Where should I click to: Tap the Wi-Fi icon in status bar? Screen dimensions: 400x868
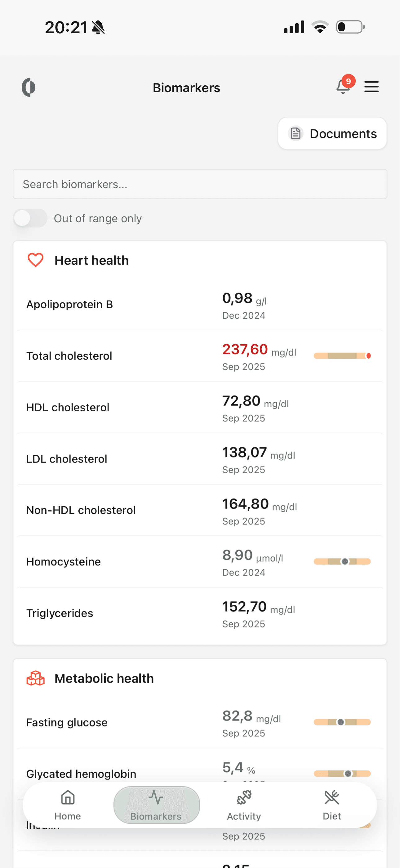click(x=320, y=27)
